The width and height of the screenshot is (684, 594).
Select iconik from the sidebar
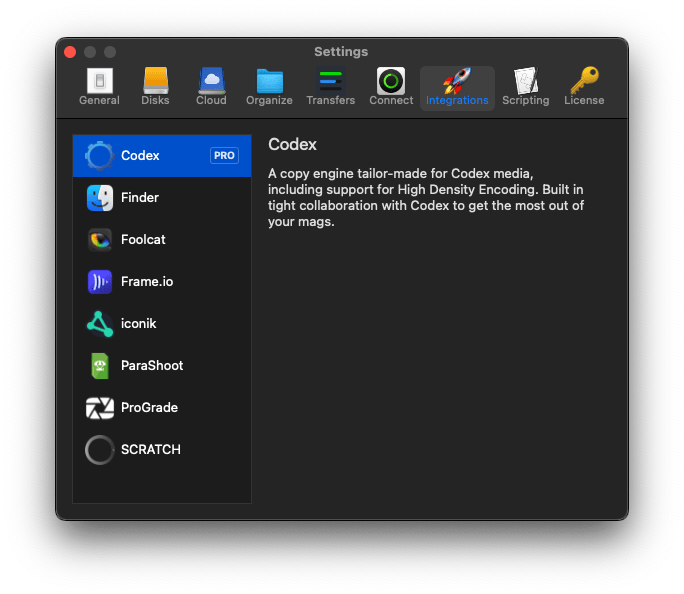click(161, 324)
